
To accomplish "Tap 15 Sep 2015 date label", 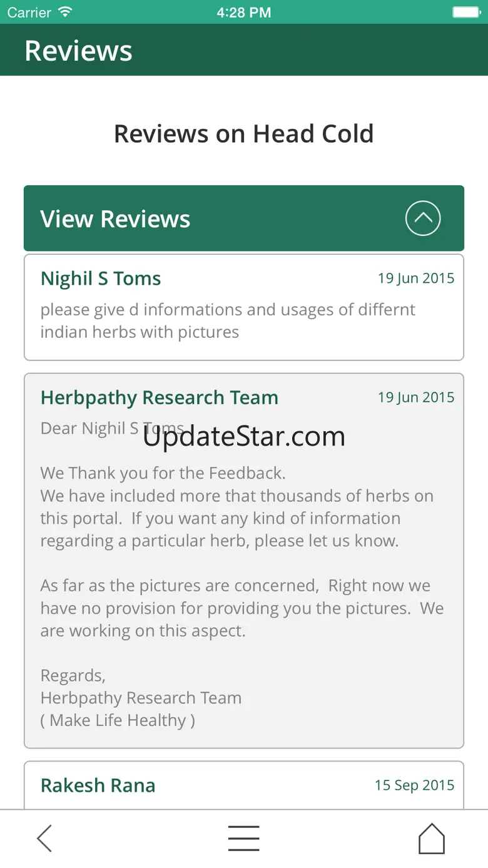I will coord(415,785).
